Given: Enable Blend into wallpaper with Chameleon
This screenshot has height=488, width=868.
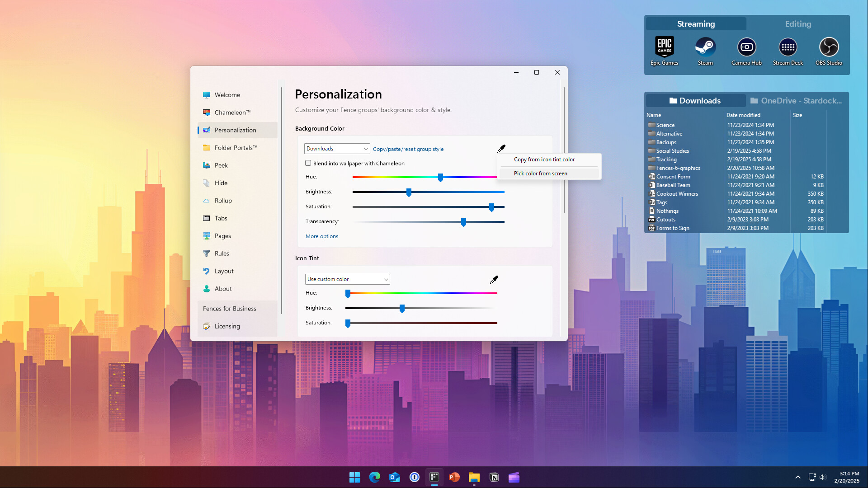Looking at the screenshot, I should [308, 163].
